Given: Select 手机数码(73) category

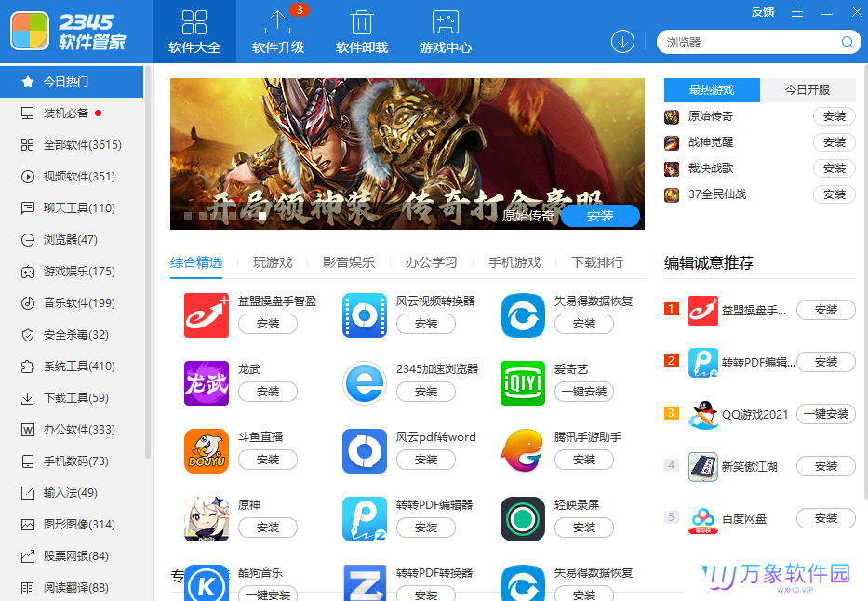Looking at the screenshot, I should tap(72, 461).
